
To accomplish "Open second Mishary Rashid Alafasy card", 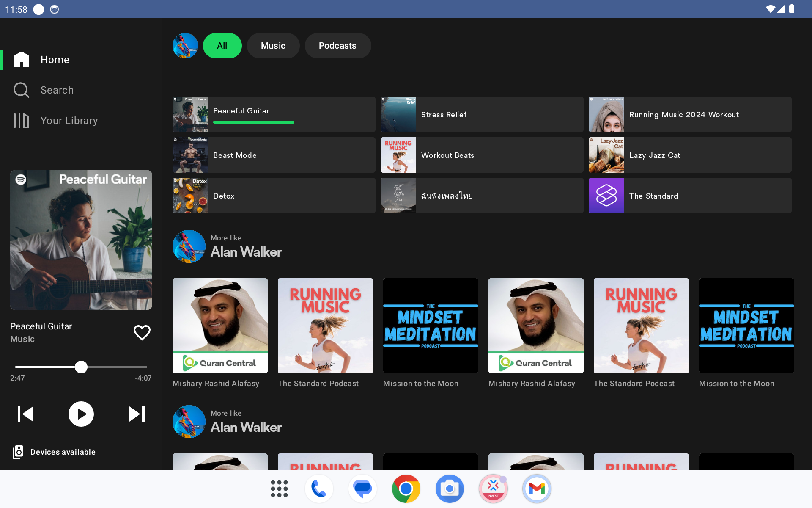I will pyautogui.click(x=536, y=333).
